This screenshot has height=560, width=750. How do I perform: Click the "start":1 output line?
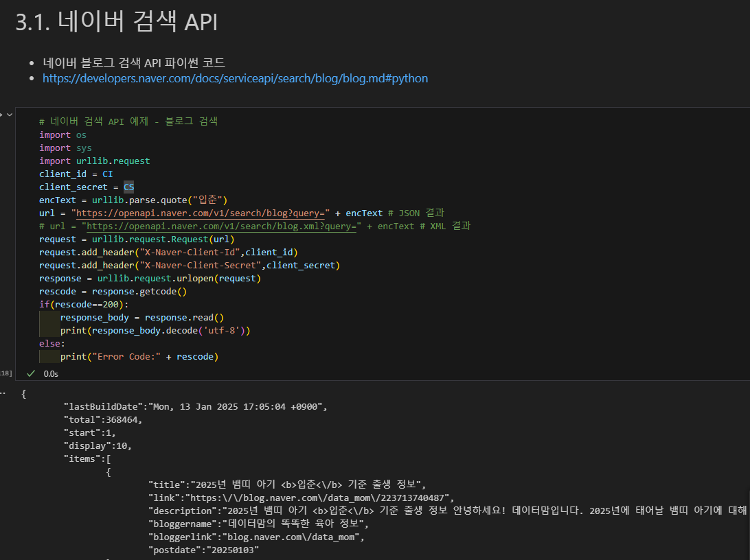click(x=89, y=432)
